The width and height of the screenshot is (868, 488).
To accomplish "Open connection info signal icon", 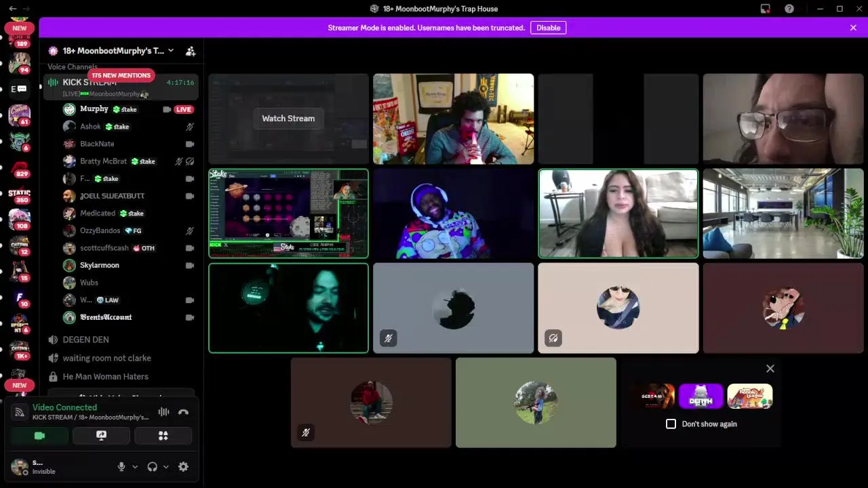I will (x=20, y=411).
